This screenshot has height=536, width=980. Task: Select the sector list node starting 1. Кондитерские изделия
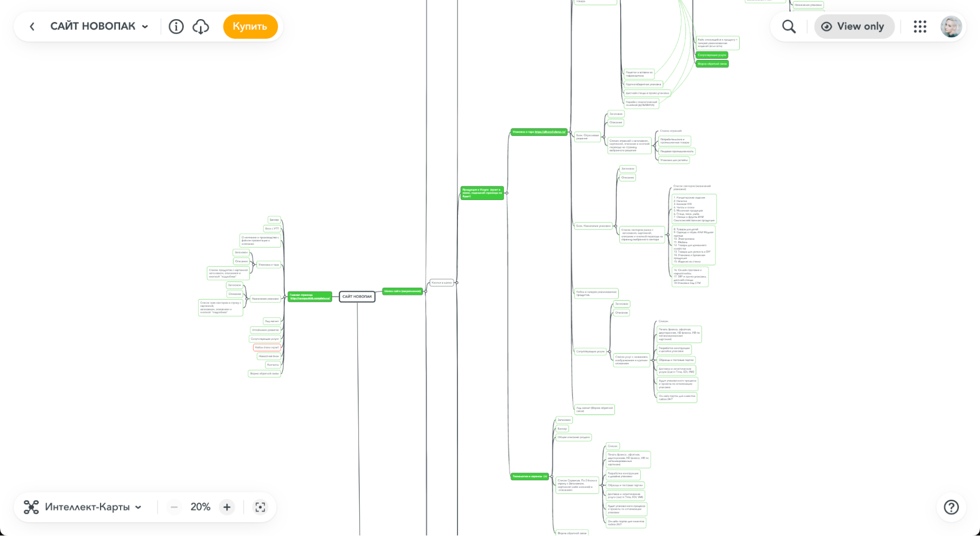coord(694,209)
